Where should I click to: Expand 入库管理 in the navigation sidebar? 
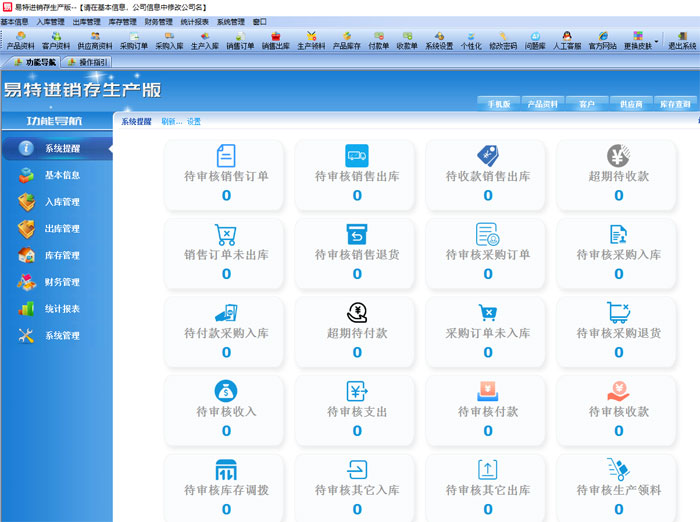point(62,202)
